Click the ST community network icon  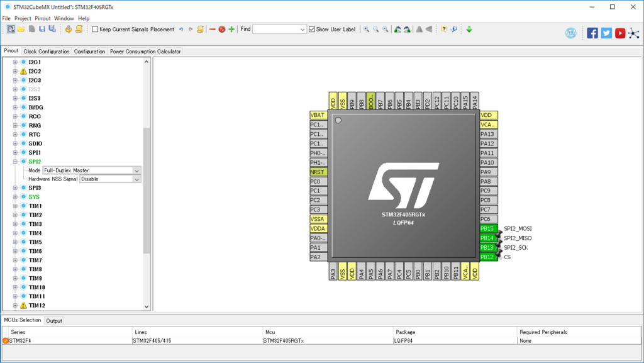pyautogui.click(x=634, y=33)
